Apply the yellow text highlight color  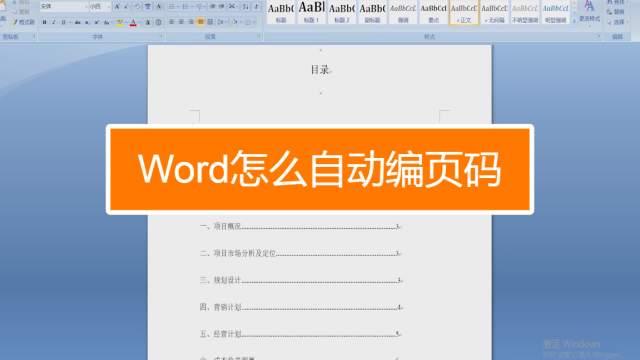(120, 22)
